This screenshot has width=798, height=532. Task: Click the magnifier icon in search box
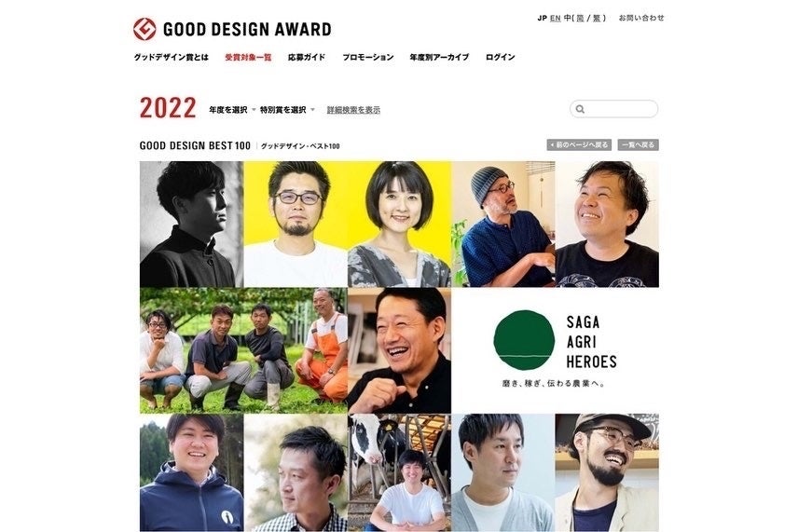tap(580, 109)
